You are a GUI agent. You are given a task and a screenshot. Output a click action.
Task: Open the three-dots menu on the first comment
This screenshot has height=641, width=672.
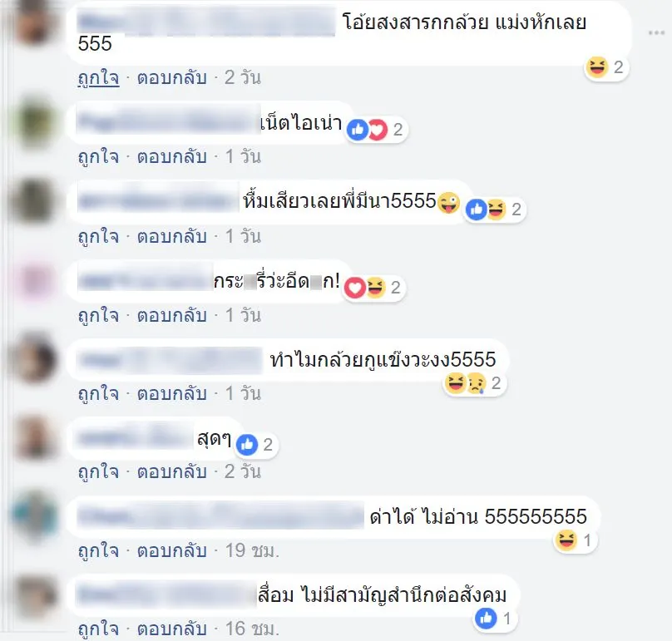tap(656, 33)
